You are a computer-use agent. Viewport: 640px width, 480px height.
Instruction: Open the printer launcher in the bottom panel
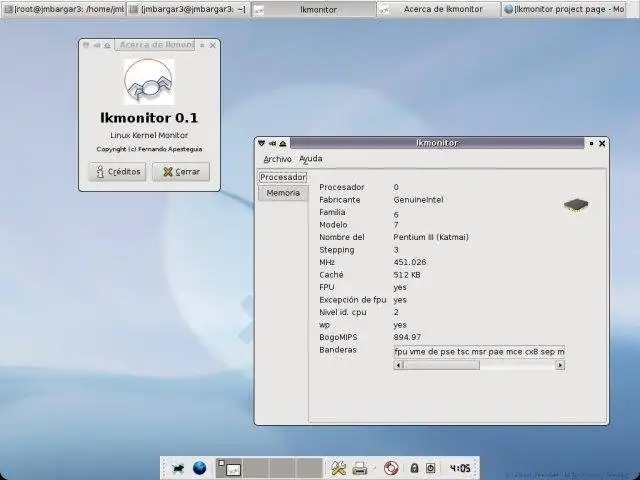click(360, 468)
